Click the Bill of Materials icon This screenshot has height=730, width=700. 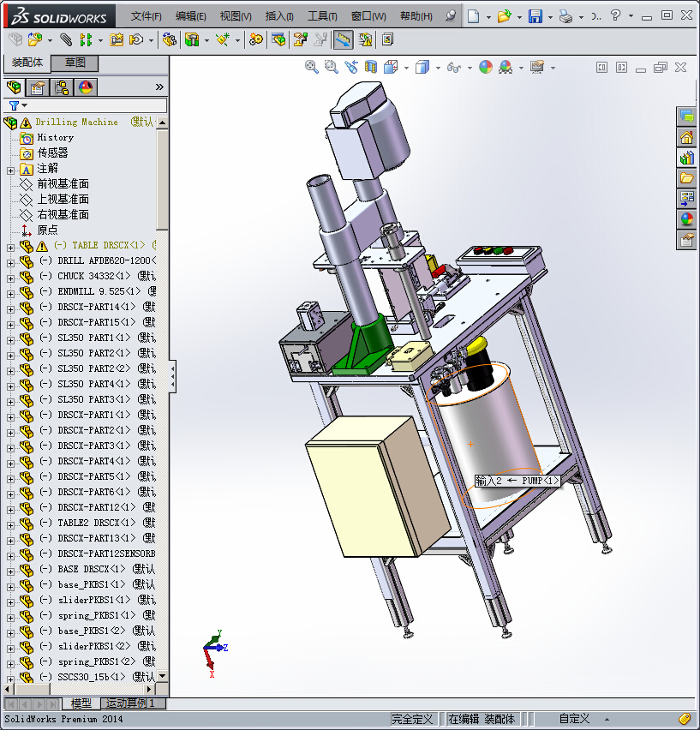(278, 39)
